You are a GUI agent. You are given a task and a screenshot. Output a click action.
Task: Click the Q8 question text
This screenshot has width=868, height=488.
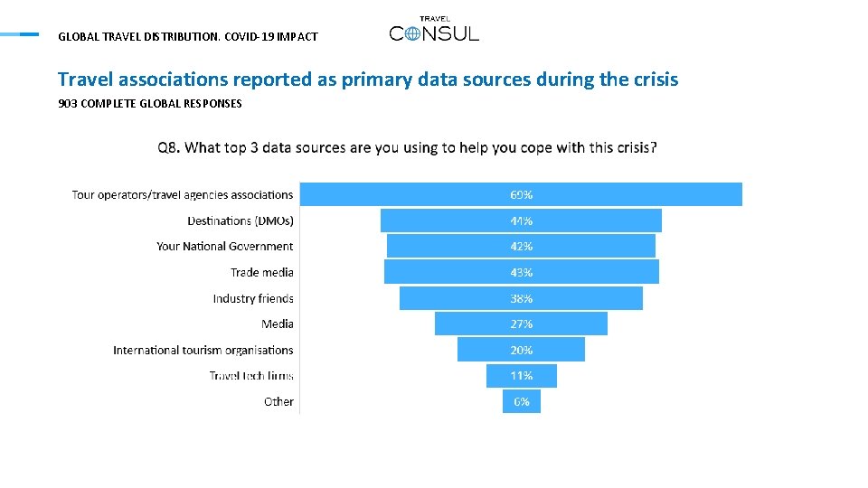point(408,147)
